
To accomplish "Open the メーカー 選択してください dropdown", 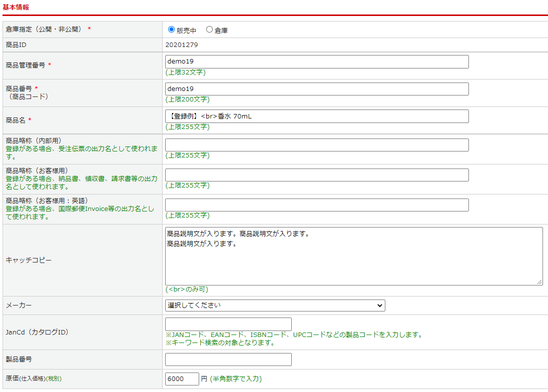I will click(275, 305).
